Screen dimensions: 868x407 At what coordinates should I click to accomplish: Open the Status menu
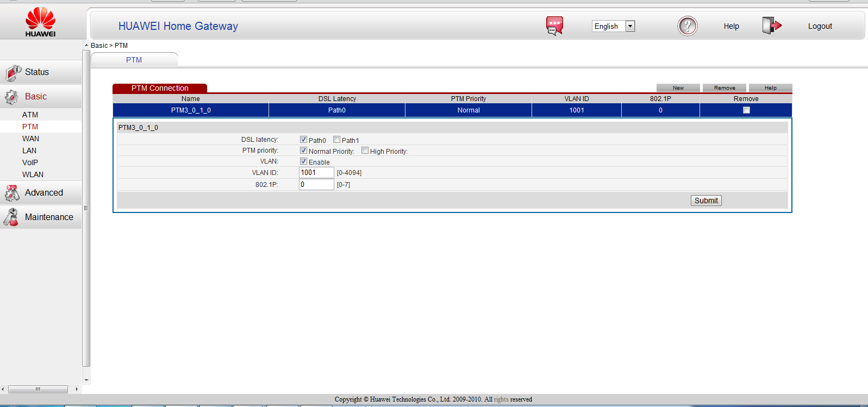point(37,72)
